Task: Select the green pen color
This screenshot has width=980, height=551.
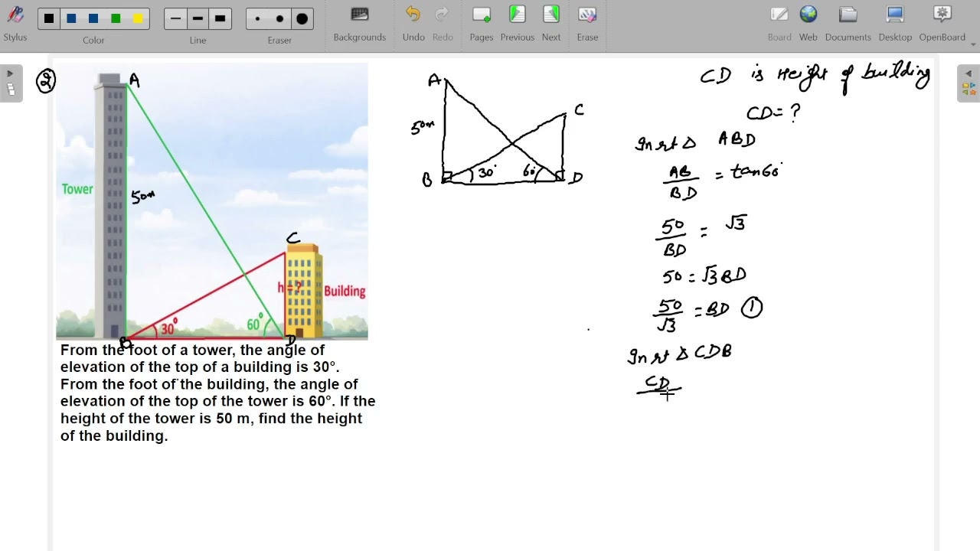Action: (x=116, y=18)
